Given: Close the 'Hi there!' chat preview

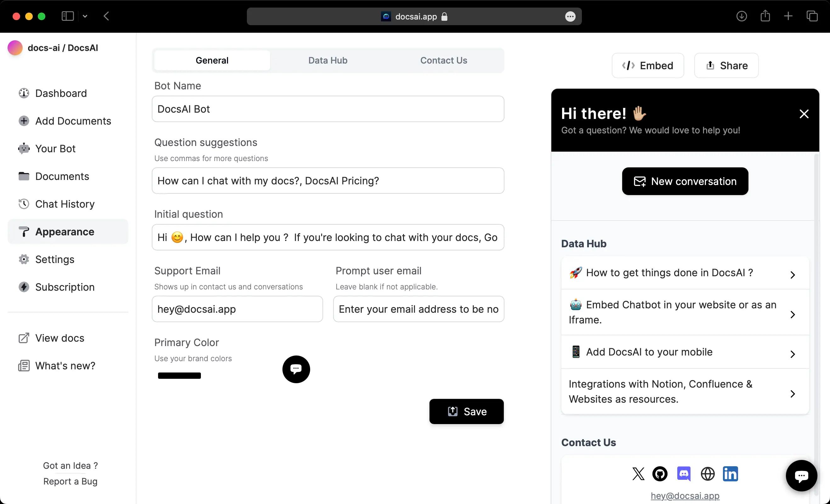Looking at the screenshot, I should [804, 114].
